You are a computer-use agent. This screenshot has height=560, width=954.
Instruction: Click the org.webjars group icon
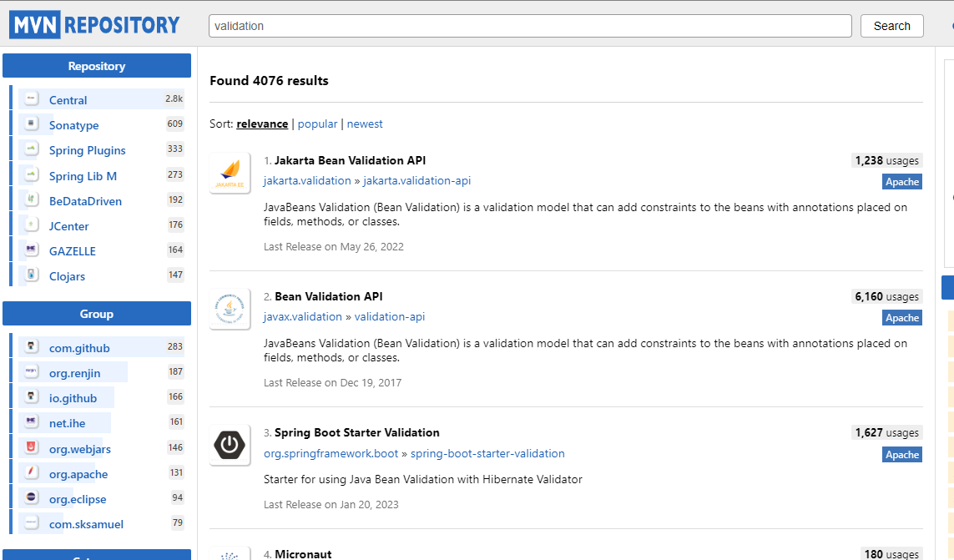(32, 446)
